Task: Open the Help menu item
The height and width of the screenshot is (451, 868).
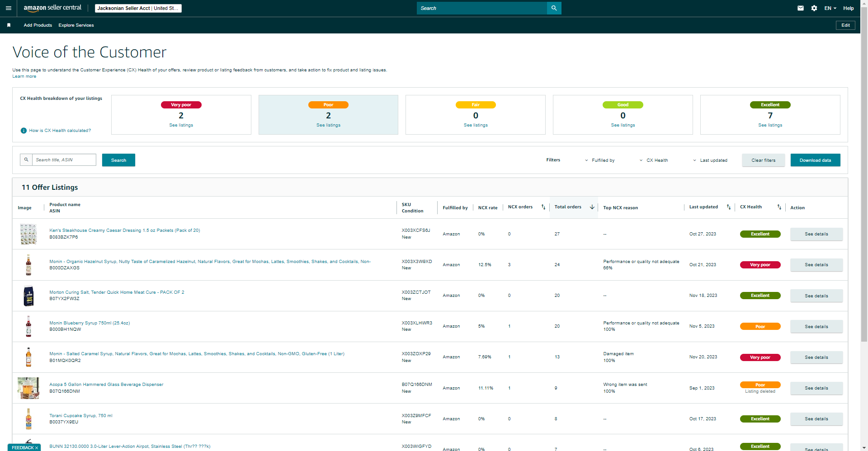Action: (849, 8)
